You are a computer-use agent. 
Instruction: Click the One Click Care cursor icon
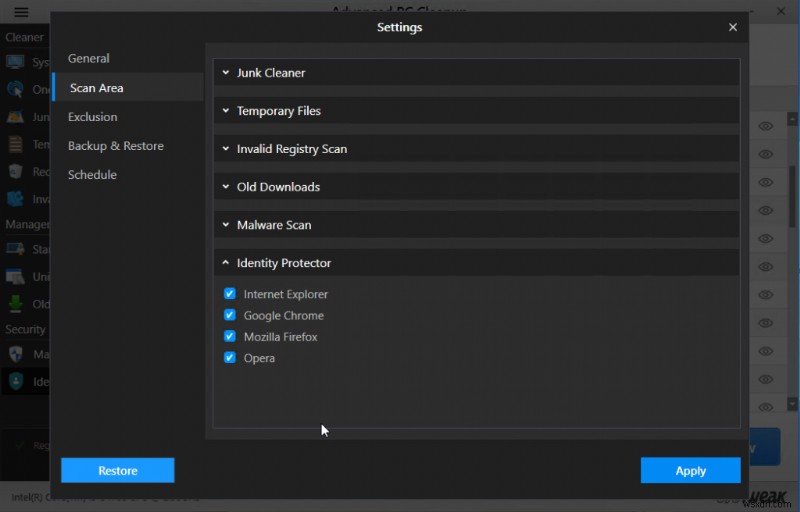pyautogui.click(x=15, y=89)
